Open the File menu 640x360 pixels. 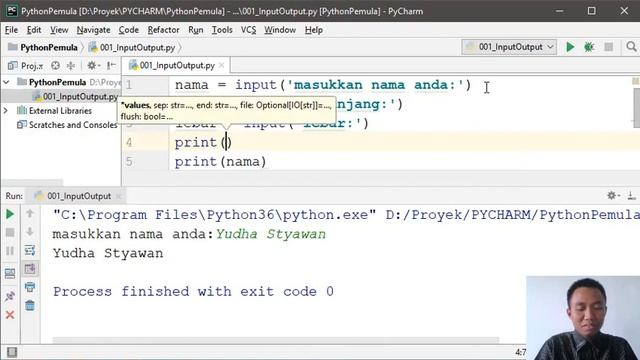coord(11,30)
